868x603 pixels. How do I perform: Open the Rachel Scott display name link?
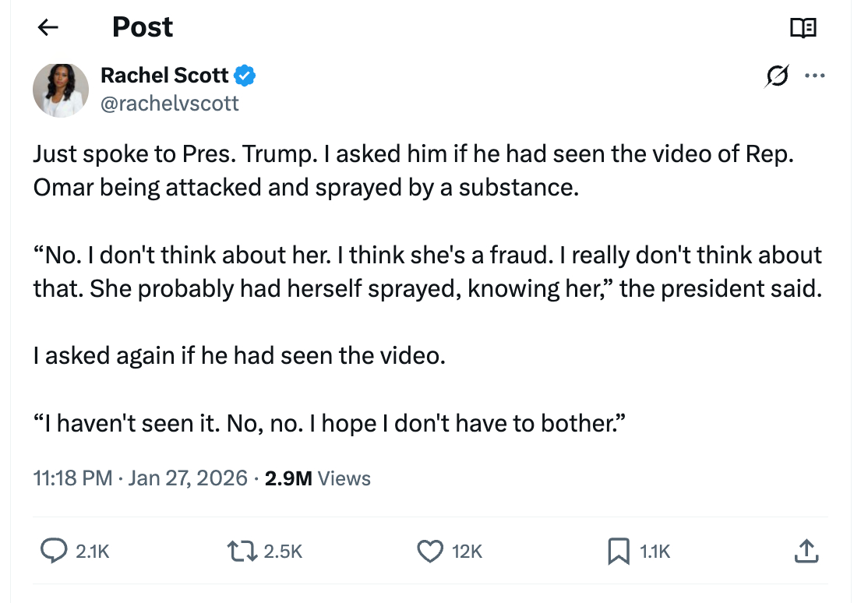pyautogui.click(x=164, y=76)
